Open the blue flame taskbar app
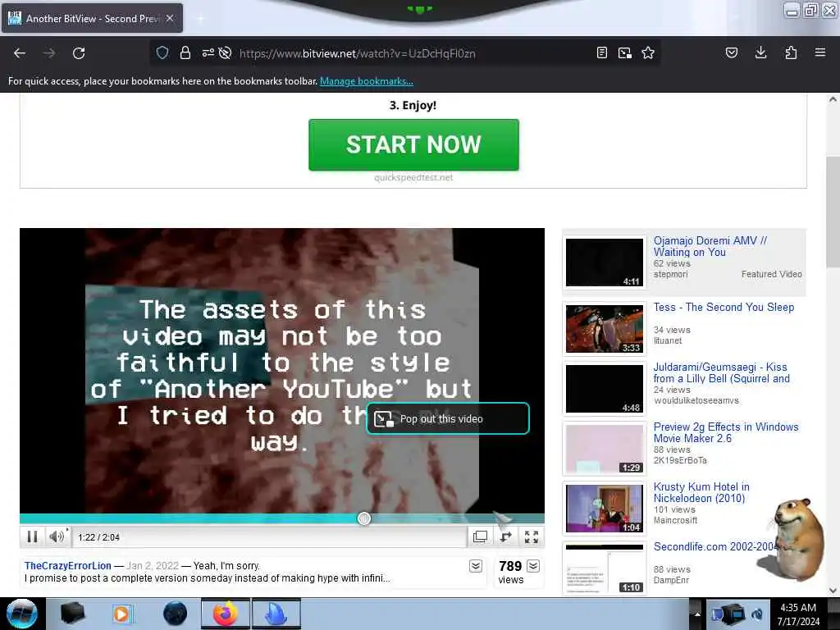The width and height of the screenshot is (840, 630). click(x=276, y=614)
